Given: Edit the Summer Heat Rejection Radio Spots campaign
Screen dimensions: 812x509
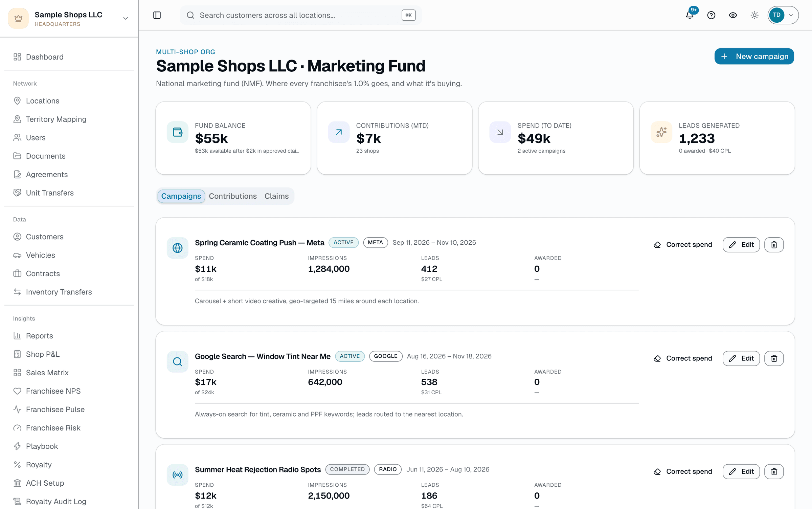Looking at the screenshot, I should pos(741,471).
